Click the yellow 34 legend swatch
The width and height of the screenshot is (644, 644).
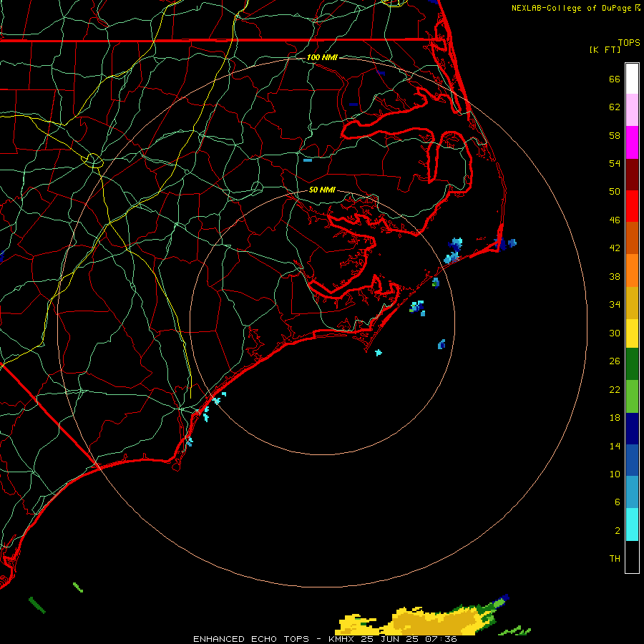(x=632, y=333)
